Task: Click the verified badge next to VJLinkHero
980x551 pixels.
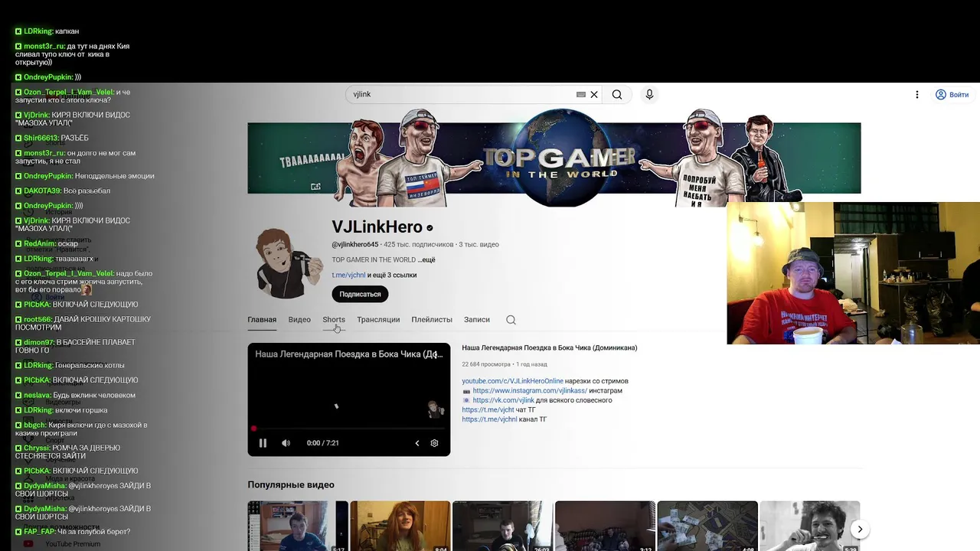Action: click(430, 228)
